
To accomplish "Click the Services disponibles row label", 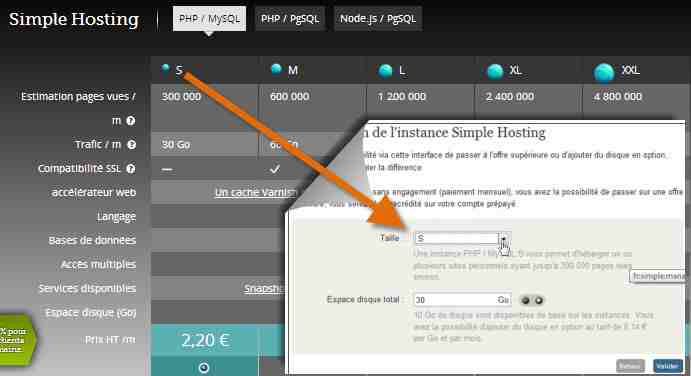I will click(87, 288).
